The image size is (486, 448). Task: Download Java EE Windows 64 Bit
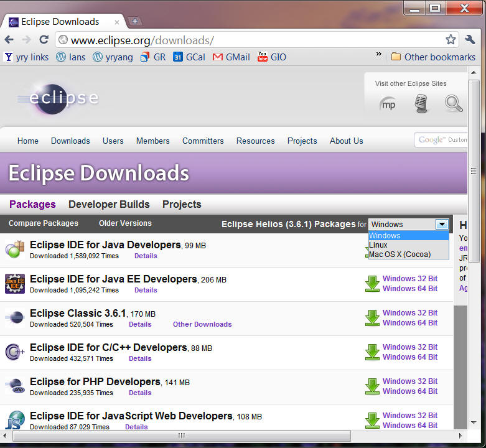409,289
